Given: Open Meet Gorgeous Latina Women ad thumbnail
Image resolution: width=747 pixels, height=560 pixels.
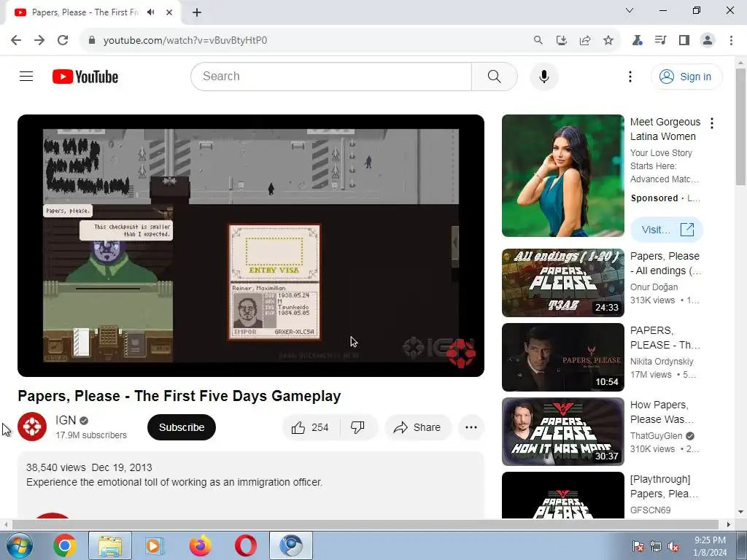Looking at the screenshot, I should tap(562, 175).
